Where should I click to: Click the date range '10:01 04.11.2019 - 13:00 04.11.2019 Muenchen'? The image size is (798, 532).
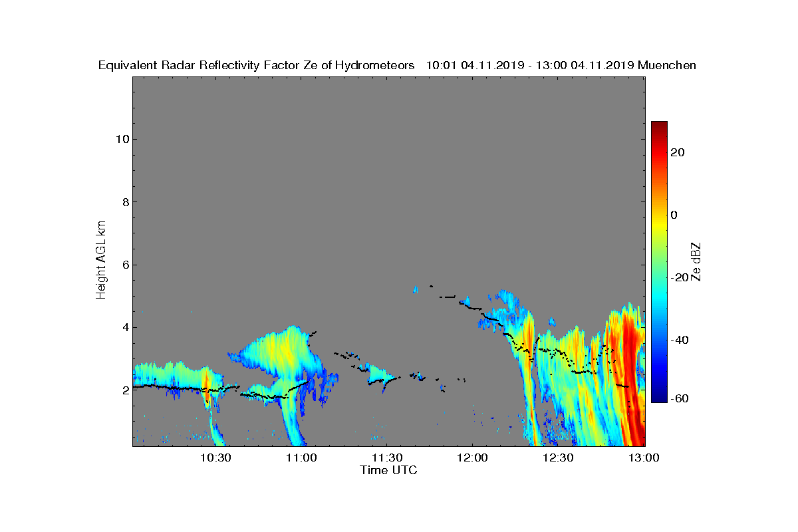pyautogui.click(x=561, y=65)
